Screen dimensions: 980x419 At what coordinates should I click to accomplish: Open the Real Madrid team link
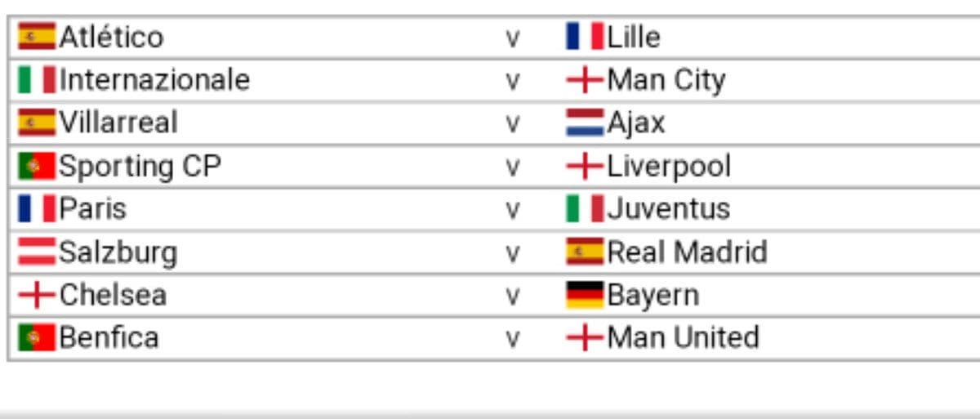point(688,252)
